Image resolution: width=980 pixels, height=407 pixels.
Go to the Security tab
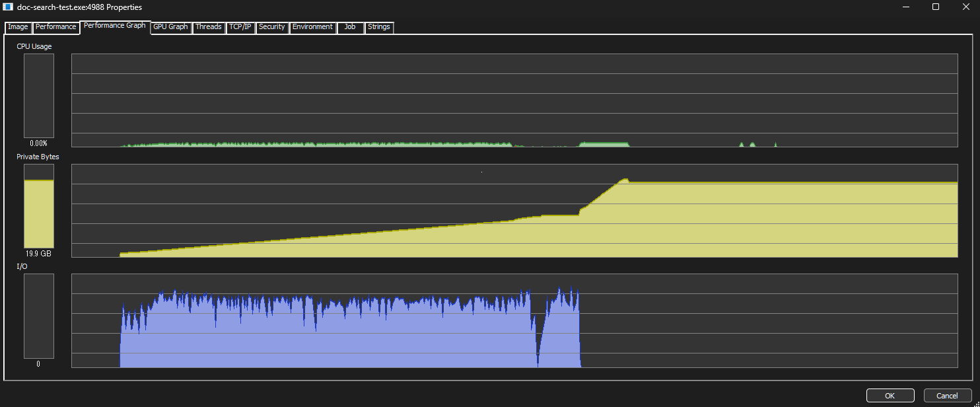(x=271, y=27)
